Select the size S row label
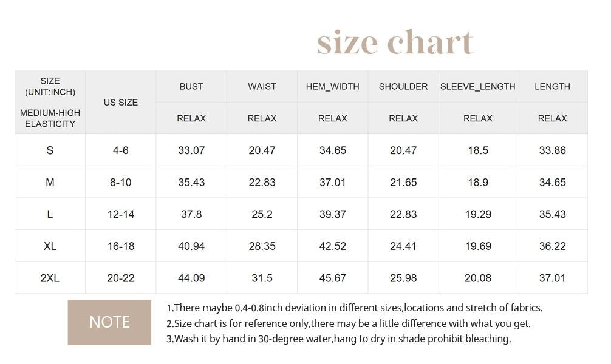 point(50,150)
